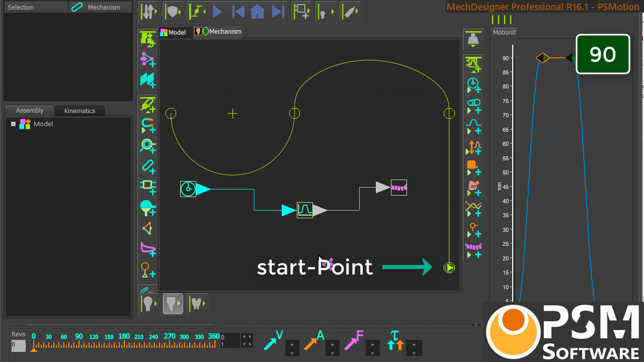
Task: Open the Motion0 tab
Action: pyautogui.click(x=504, y=33)
